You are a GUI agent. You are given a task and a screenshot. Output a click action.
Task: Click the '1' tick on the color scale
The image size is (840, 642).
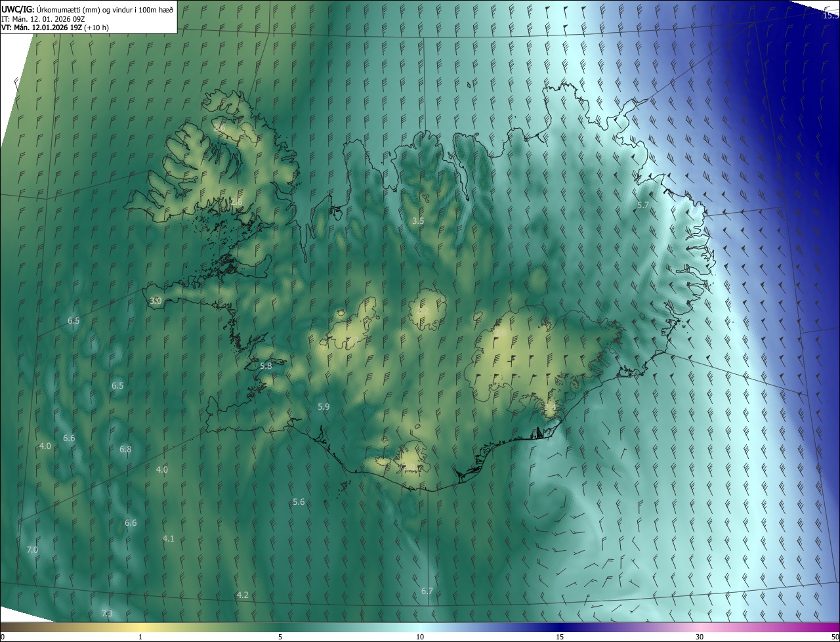click(x=140, y=637)
